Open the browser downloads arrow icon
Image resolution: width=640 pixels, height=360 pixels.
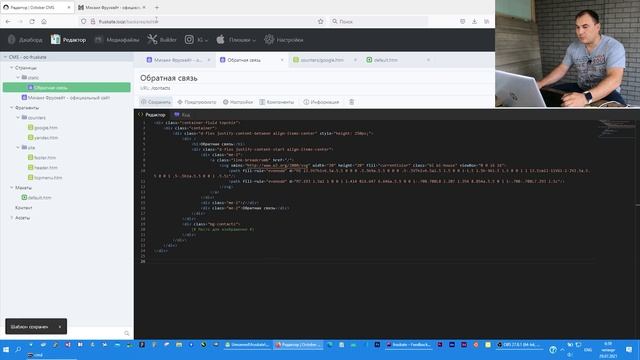pyautogui.click(x=474, y=21)
